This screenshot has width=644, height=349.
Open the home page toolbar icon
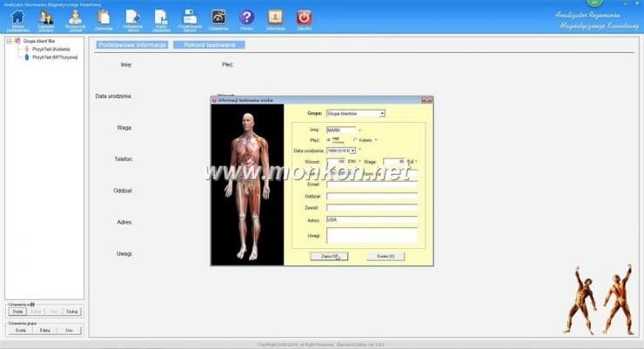[x=17, y=17]
